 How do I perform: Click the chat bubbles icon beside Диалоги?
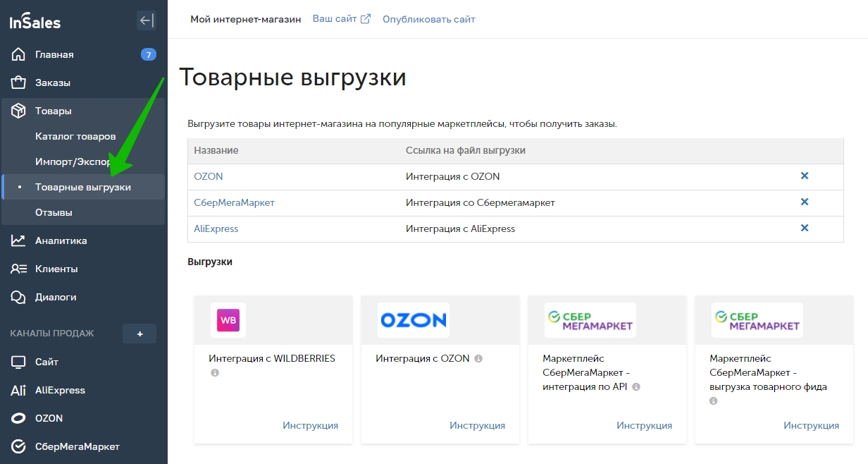18,297
